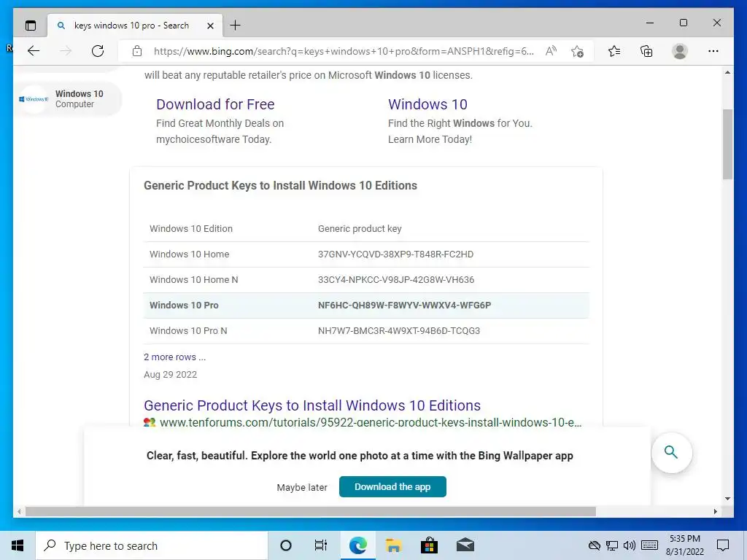Click the Windows 10 Home row label
Viewport: 747px width, 560px height.
coord(189,254)
